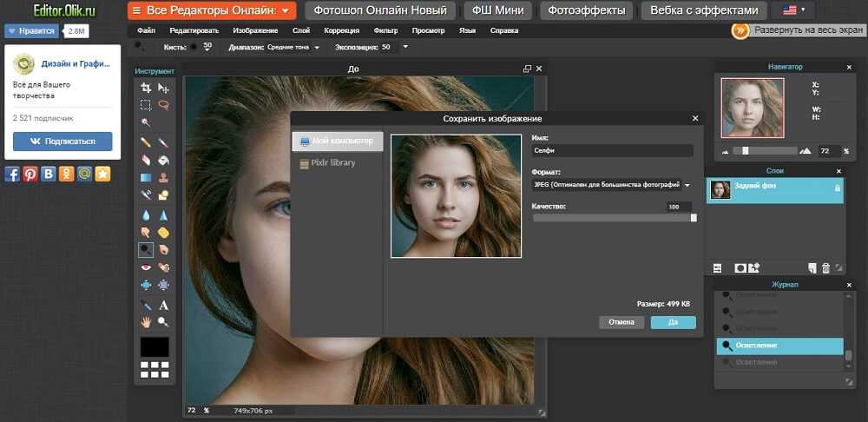Select the Crop tool in toolbox
868x422 pixels.
146,88
